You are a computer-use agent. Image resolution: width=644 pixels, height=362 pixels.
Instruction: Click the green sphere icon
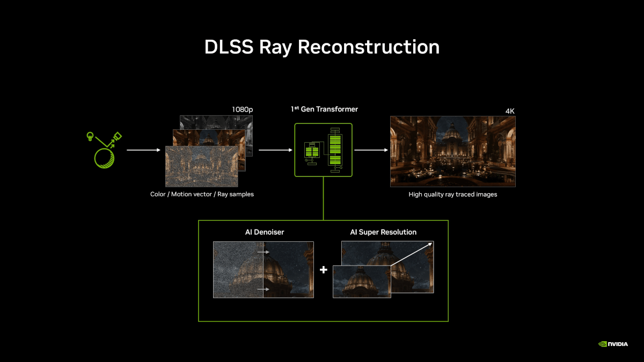coord(104,158)
